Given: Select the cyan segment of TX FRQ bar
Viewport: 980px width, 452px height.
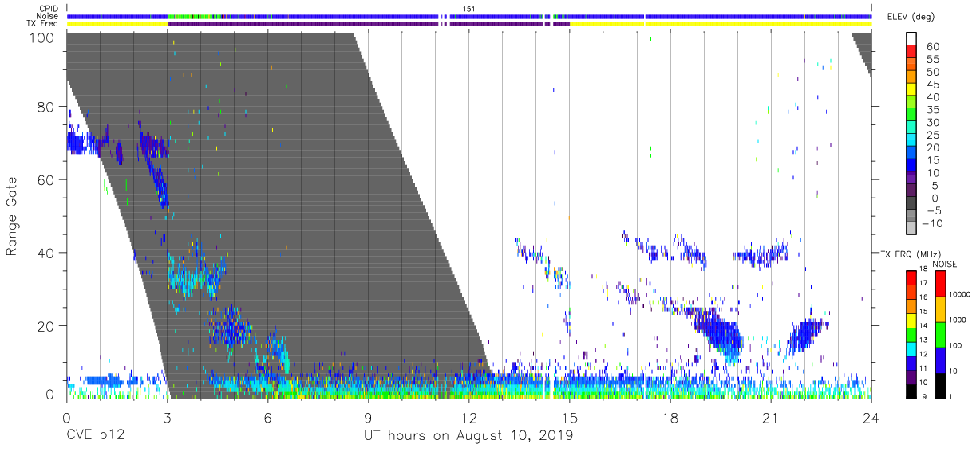Looking at the screenshot, I should pos(911,349).
